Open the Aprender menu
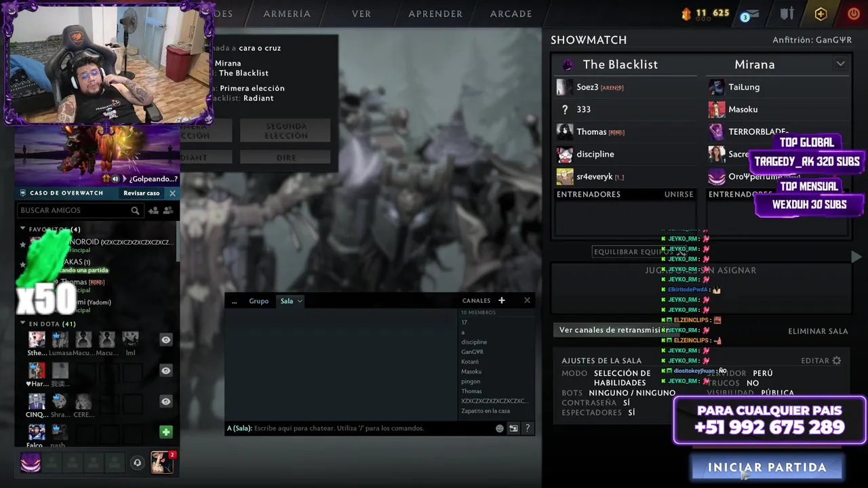 pos(435,14)
